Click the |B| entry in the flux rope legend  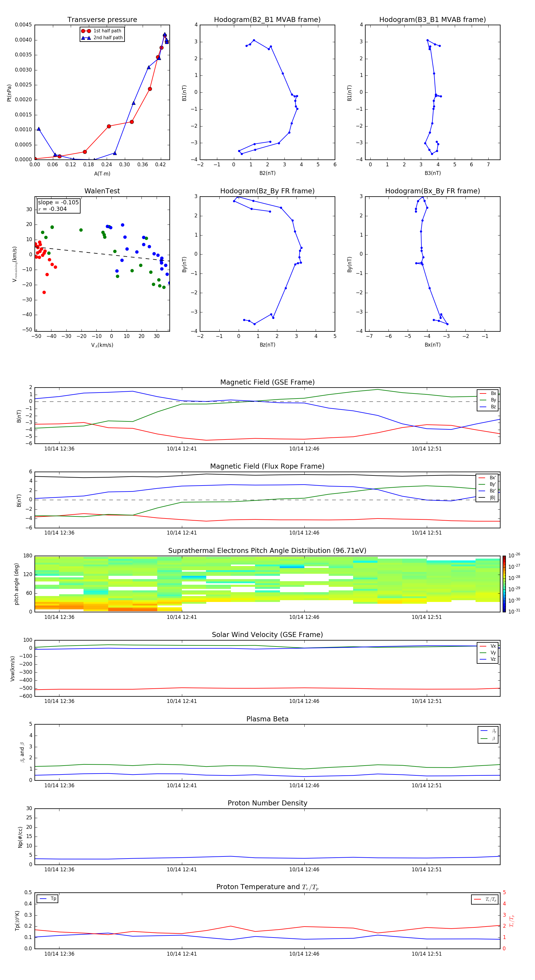[x=487, y=498]
